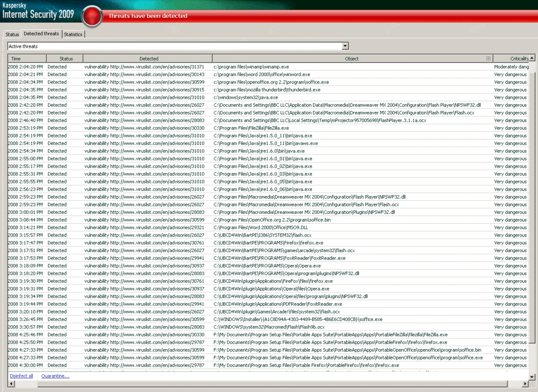This screenshot has height=392, width=538.
Task: Select the MSO9.DLL object entry
Action: 261,228
